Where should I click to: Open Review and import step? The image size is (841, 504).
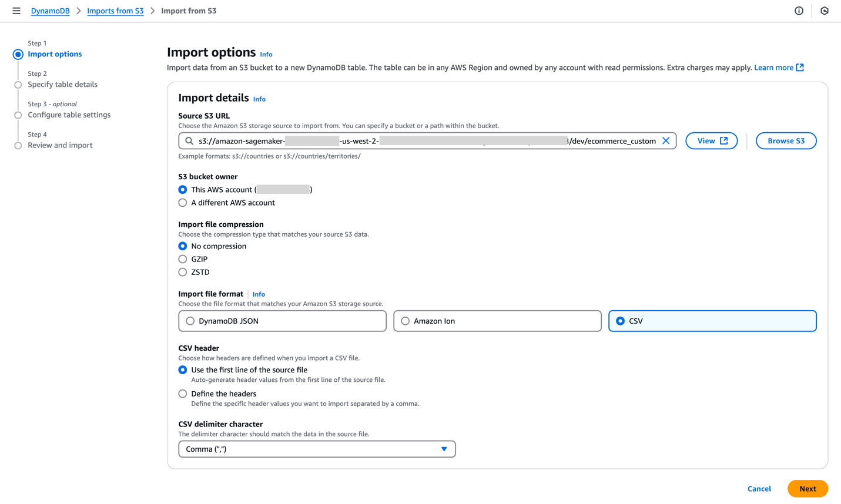60,146
